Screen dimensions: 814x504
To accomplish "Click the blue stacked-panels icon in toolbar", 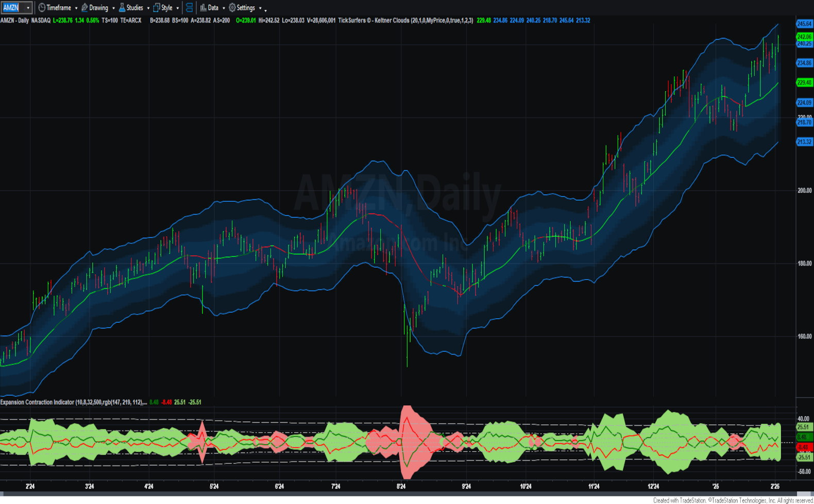I will tap(189, 8).
